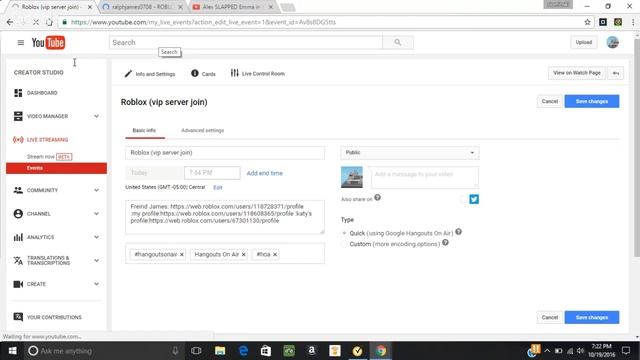
Task: Open Stream now beta item
Action: point(49,157)
